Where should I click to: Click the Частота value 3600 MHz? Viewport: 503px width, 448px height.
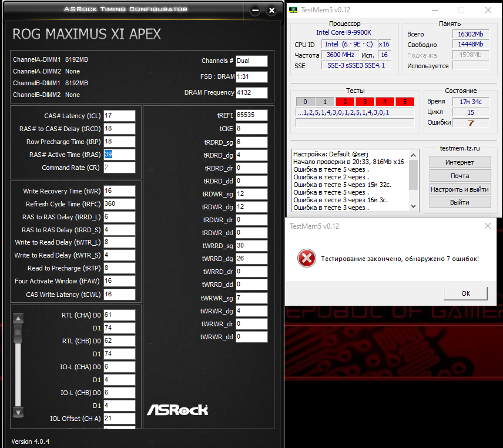340,55
